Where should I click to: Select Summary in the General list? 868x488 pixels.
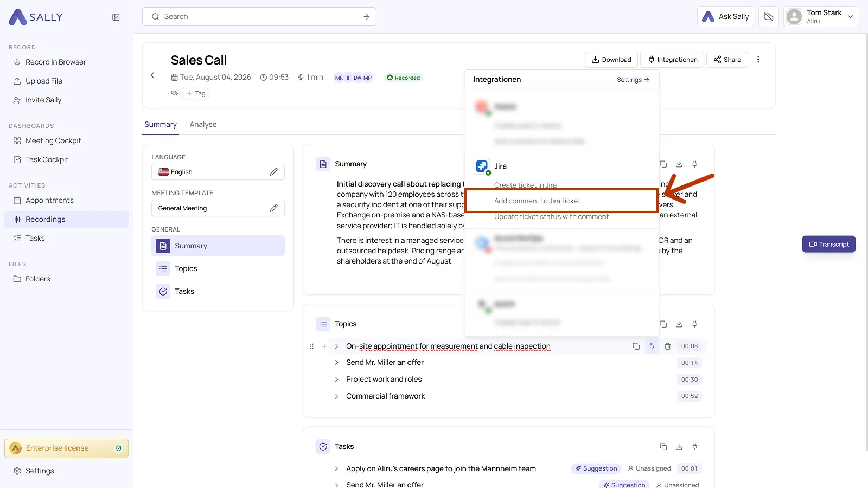tap(218, 246)
